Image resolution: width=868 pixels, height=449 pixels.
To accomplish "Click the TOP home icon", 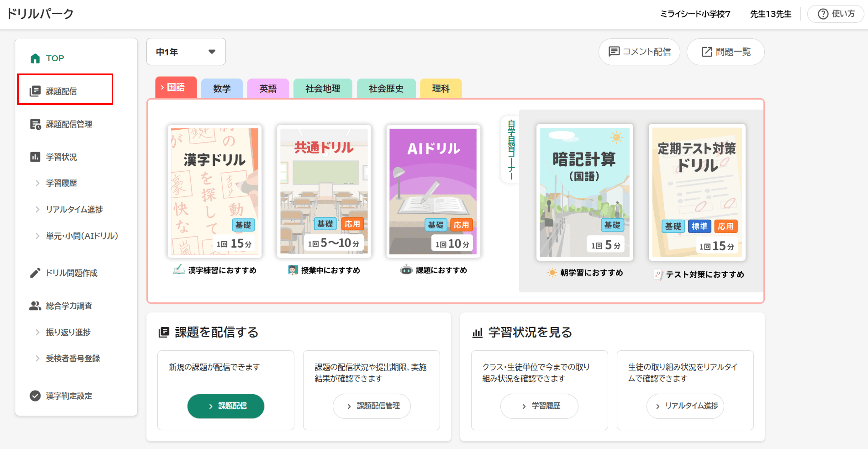I will [35, 58].
